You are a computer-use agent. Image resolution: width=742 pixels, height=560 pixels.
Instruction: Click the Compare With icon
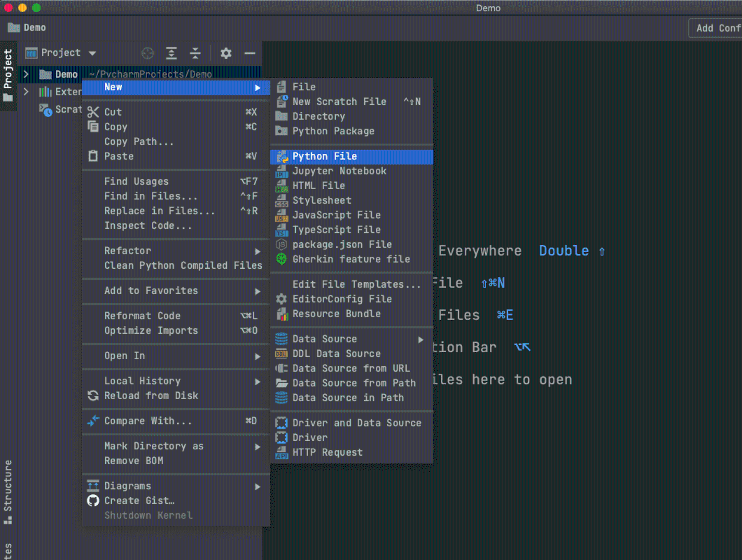[93, 421]
